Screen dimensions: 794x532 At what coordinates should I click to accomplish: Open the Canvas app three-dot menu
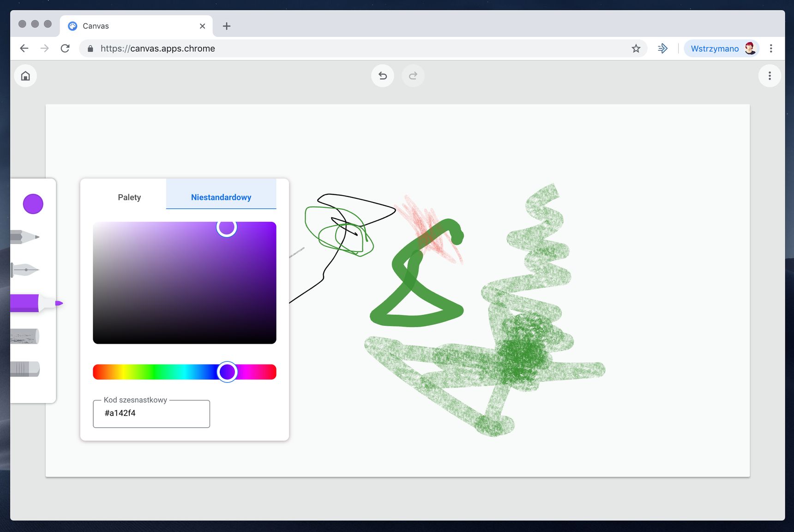tap(770, 76)
